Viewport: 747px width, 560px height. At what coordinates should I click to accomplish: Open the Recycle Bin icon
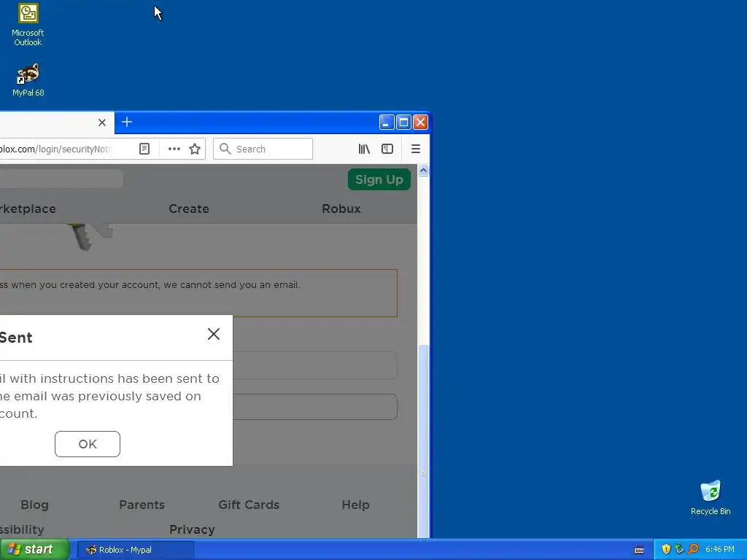coord(711,497)
